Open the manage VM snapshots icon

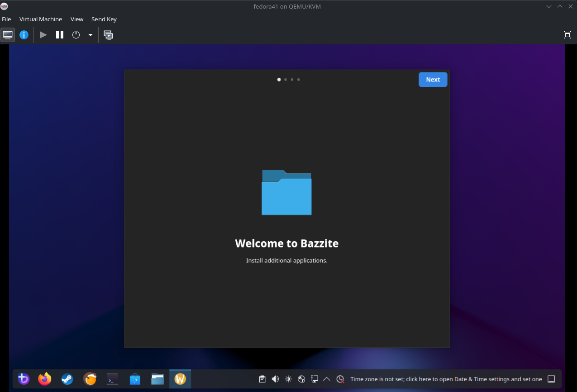[109, 35]
